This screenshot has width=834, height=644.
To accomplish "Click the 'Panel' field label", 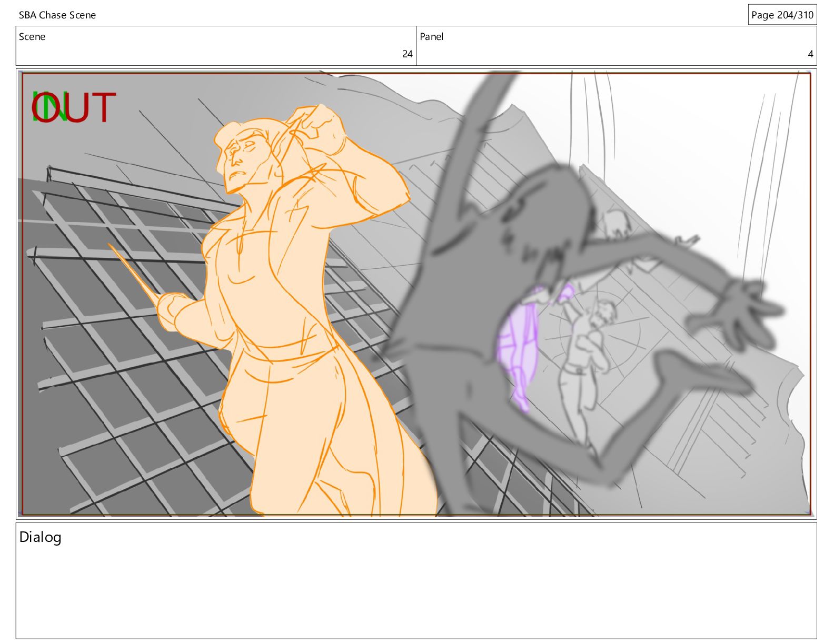I will 431,37.
